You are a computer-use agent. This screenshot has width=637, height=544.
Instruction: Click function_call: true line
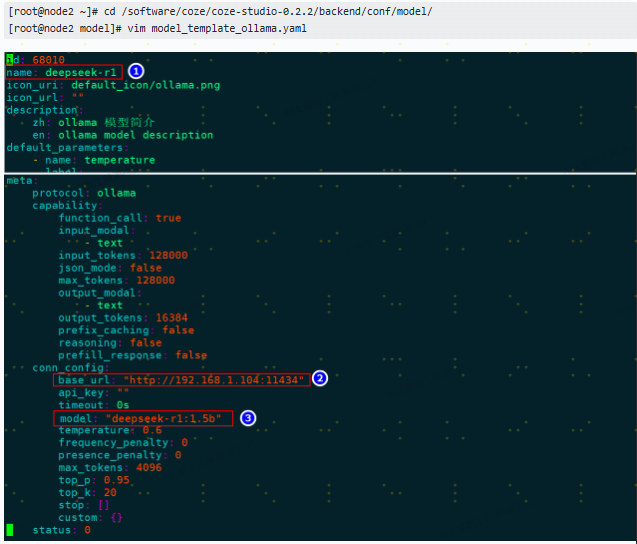coord(120,218)
